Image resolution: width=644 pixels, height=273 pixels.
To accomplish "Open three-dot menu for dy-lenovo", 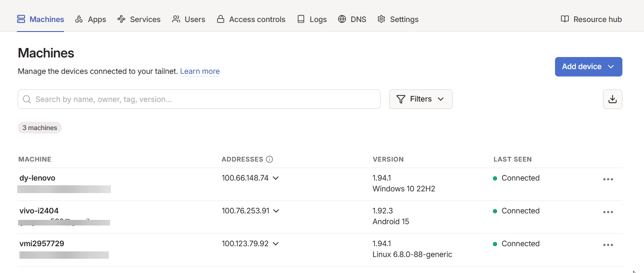I will tap(608, 179).
